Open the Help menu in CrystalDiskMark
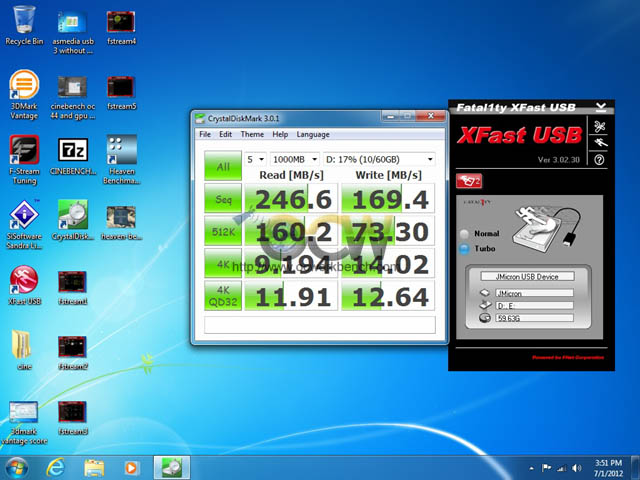 (x=280, y=134)
